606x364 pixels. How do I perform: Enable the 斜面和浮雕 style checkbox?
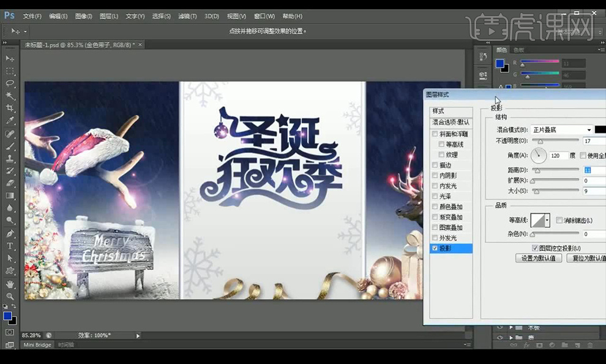(x=435, y=134)
